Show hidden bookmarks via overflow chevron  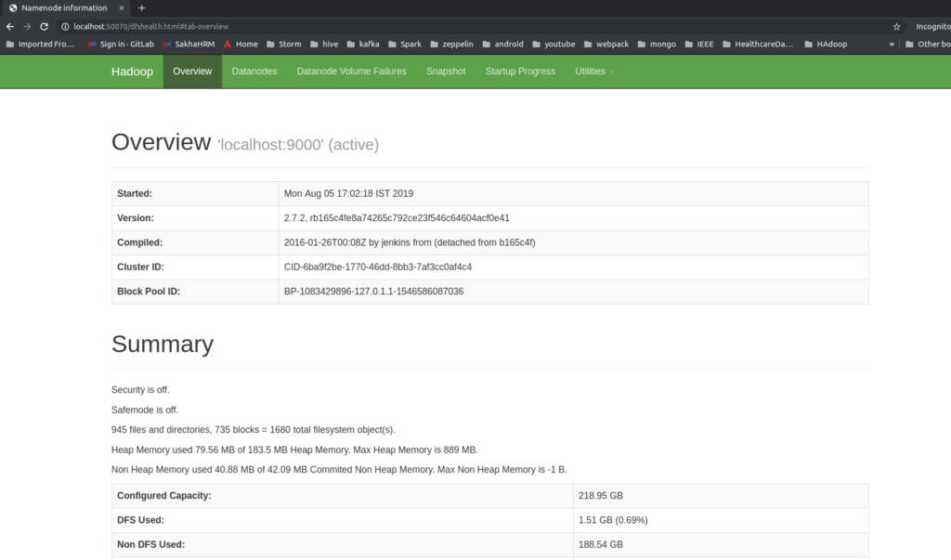coord(892,44)
